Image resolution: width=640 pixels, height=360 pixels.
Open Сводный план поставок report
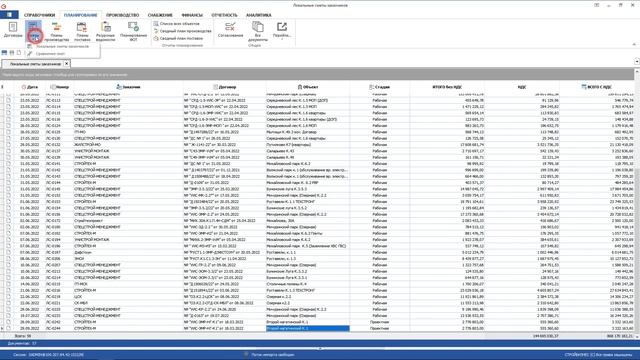(178, 38)
